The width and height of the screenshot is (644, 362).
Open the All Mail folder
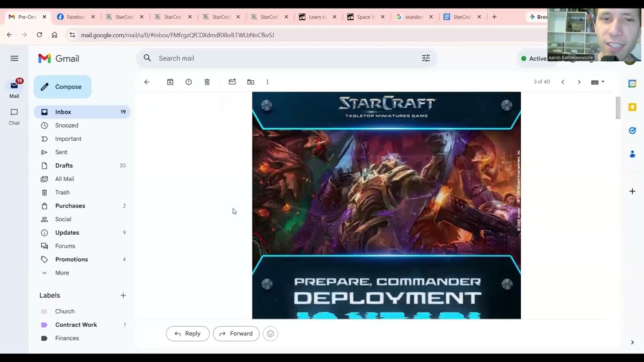pyautogui.click(x=82, y=179)
